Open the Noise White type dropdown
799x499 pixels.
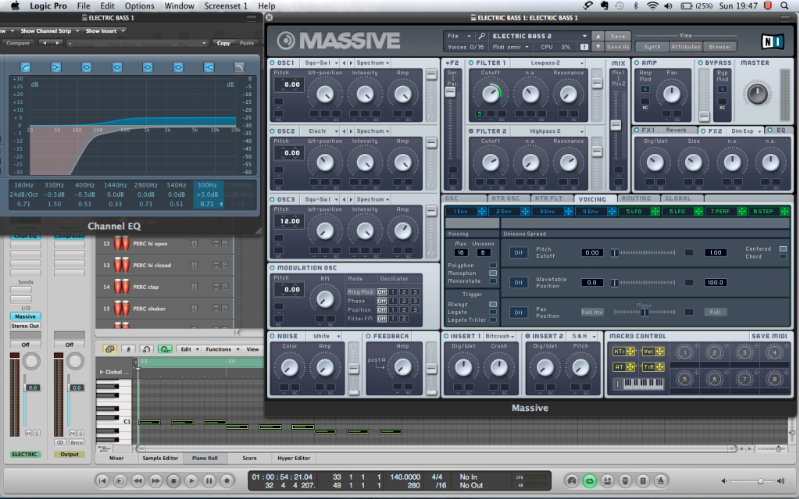click(x=326, y=336)
